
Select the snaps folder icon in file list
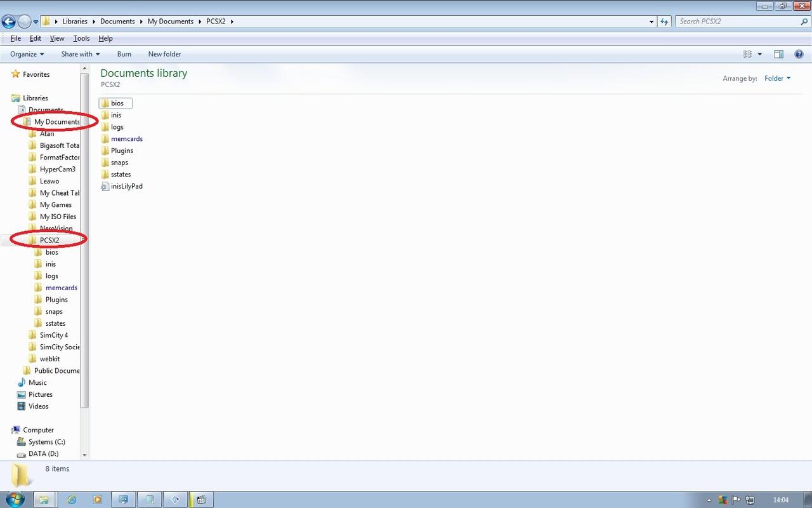(x=105, y=163)
